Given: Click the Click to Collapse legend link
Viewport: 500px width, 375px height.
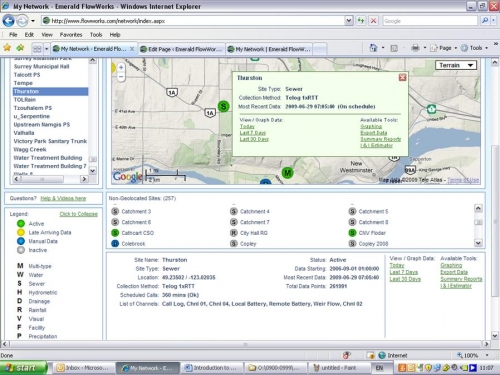Looking at the screenshot, I should [79, 214].
